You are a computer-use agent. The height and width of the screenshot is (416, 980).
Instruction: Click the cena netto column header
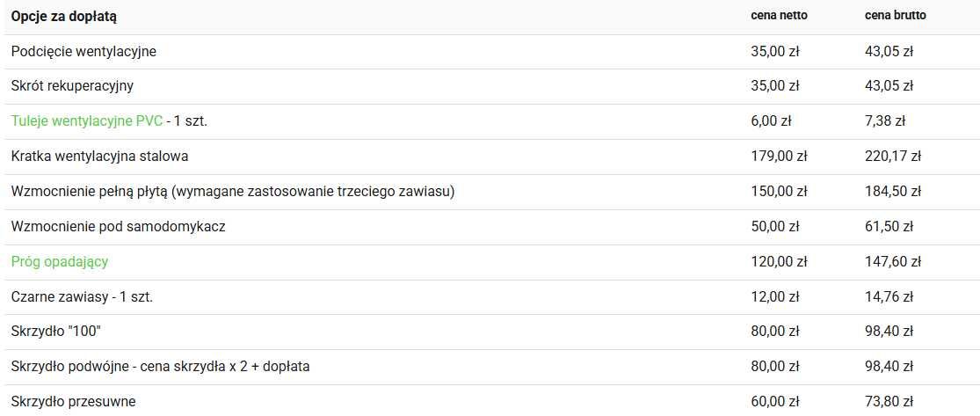(x=779, y=16)
